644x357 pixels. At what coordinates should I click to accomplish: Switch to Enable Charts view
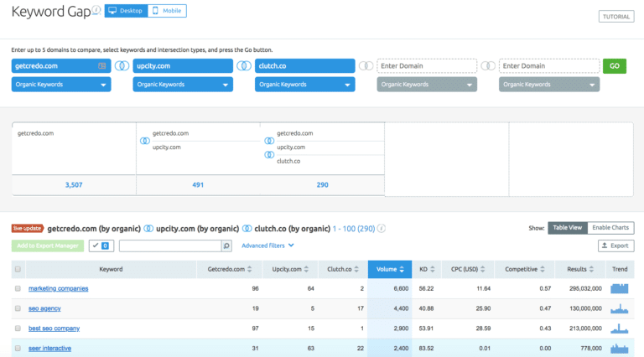pos(610,228)
